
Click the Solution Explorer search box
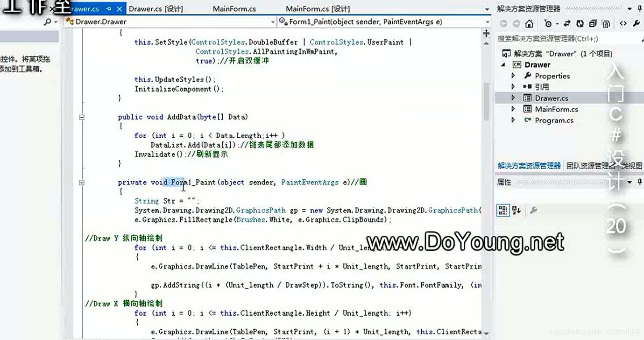tap(569, 39)
